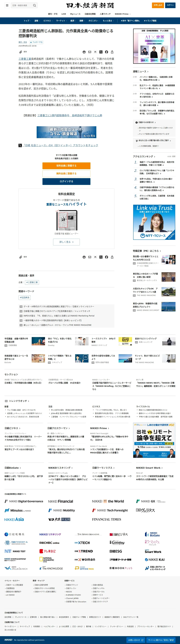Viewport: 180px width, 644px height.
Task: Click the print icon under the article date
Action: (x=84, y=52)
